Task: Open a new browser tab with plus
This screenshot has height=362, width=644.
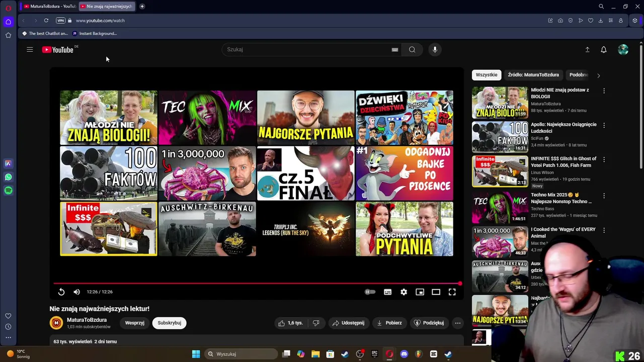Action: click(142, 7)
